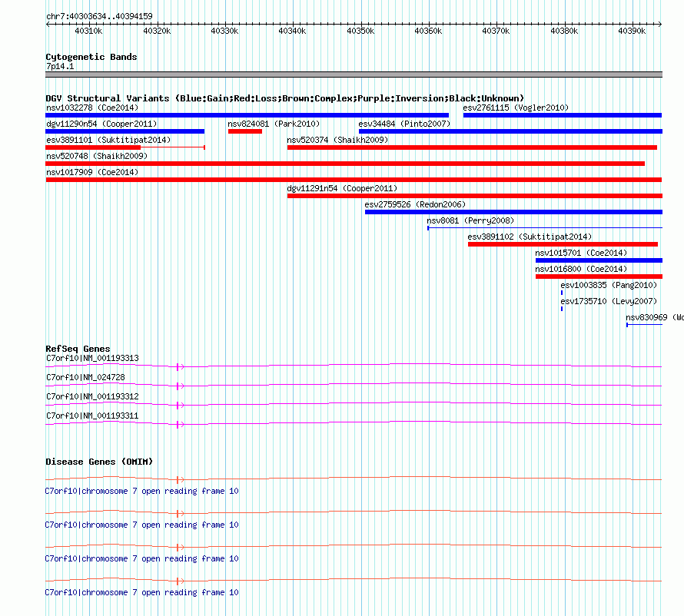Open the DGV Structural Variants track title

[x=285, y=98]
